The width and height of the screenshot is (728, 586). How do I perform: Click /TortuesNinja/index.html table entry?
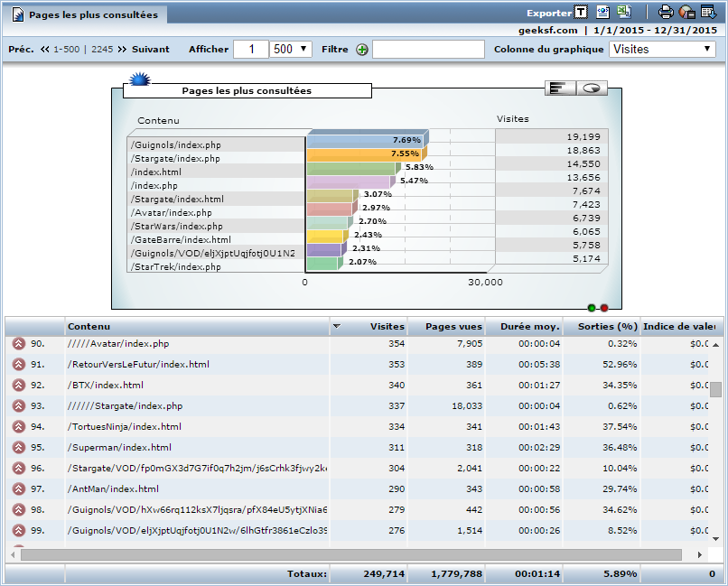click(x=125, y=426)
